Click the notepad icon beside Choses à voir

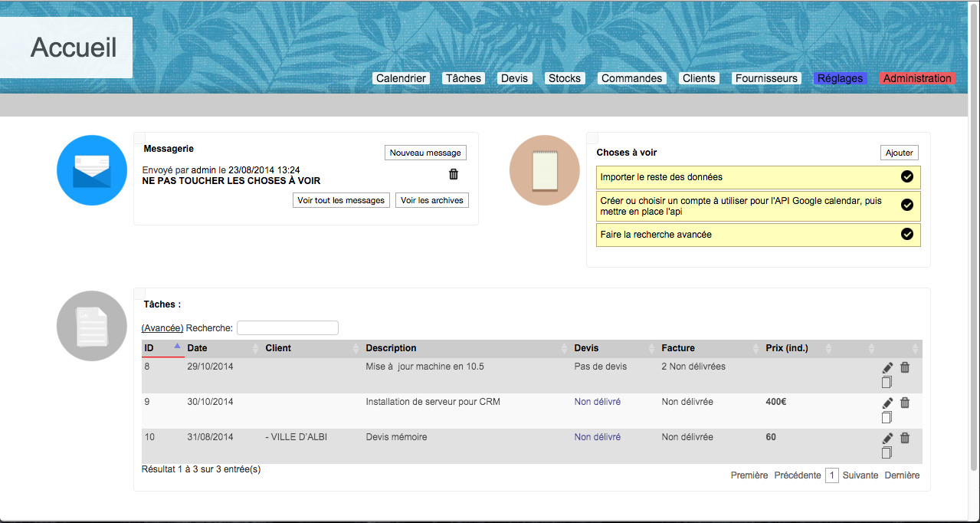(544, 170)
